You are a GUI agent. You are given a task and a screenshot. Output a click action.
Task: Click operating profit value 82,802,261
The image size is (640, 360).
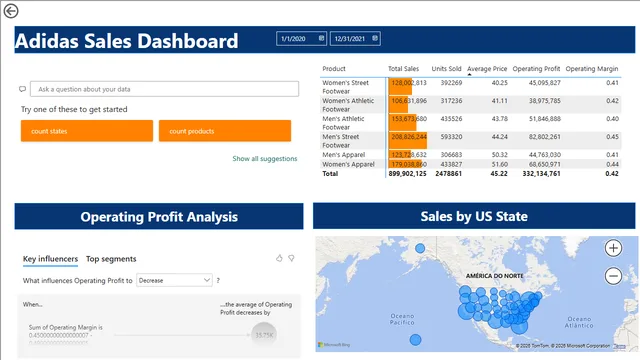pos(544,137)
